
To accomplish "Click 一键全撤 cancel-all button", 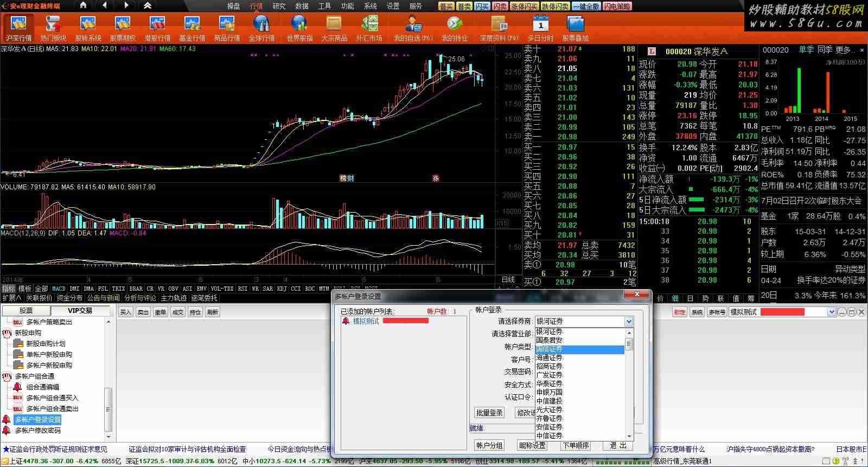I will coord(586,7).
